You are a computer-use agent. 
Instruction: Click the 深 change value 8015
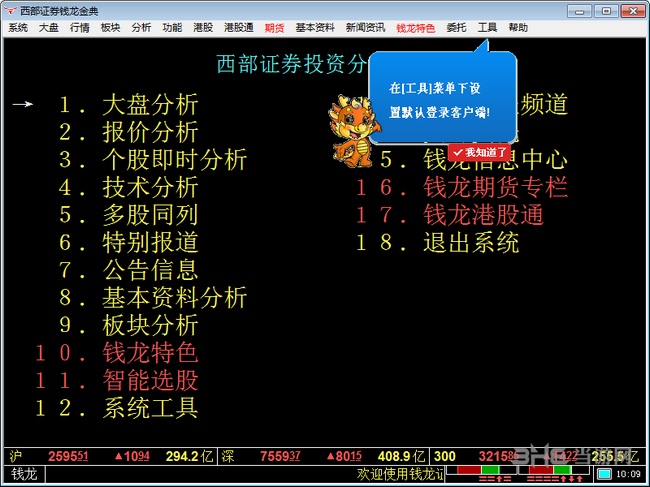tap(344, 456)
